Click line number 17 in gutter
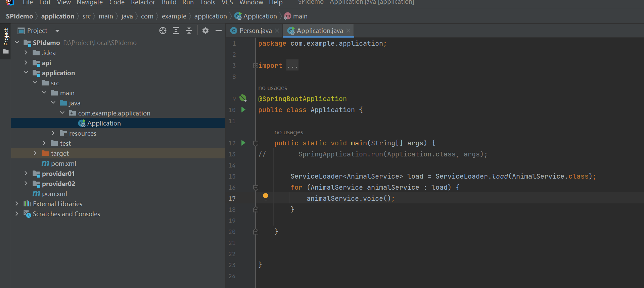This screenshot has width=644, height=288. coord(232,198)
